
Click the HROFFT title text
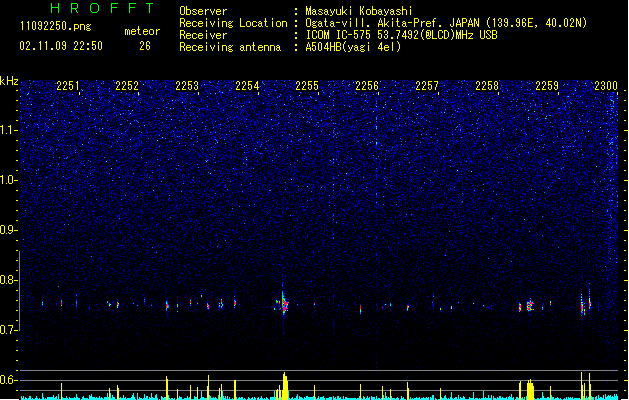pyautogui.click(x=102, y=8)
